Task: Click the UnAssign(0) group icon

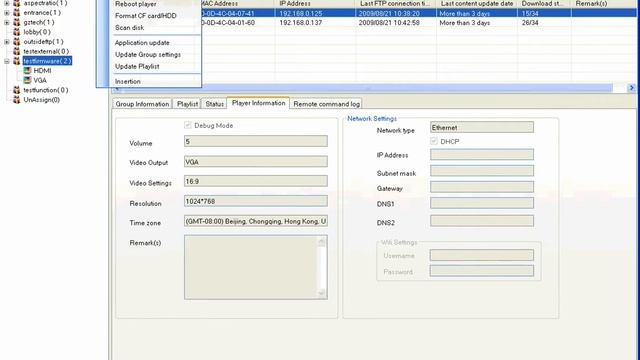Action: (x=17, y=100)
